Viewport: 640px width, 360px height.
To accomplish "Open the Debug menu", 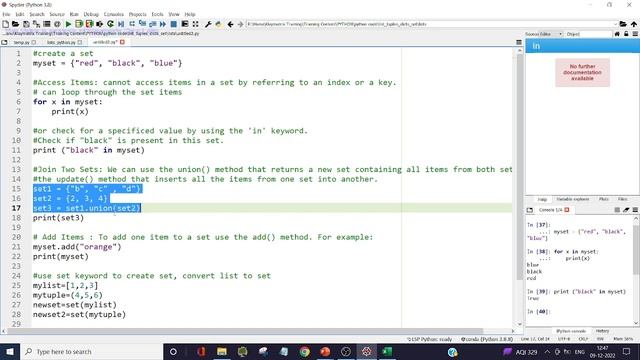I will (x=91, y=14).
